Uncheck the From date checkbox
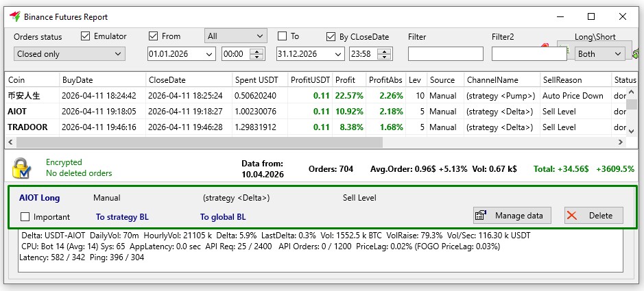This screenshot has height=291, width=644. [154, 36]
